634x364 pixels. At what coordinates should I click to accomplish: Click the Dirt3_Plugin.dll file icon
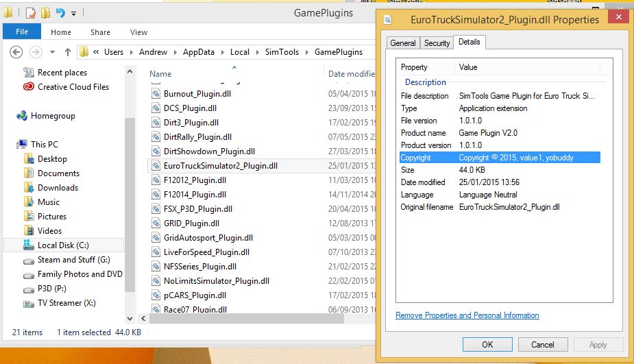point(156,123)
